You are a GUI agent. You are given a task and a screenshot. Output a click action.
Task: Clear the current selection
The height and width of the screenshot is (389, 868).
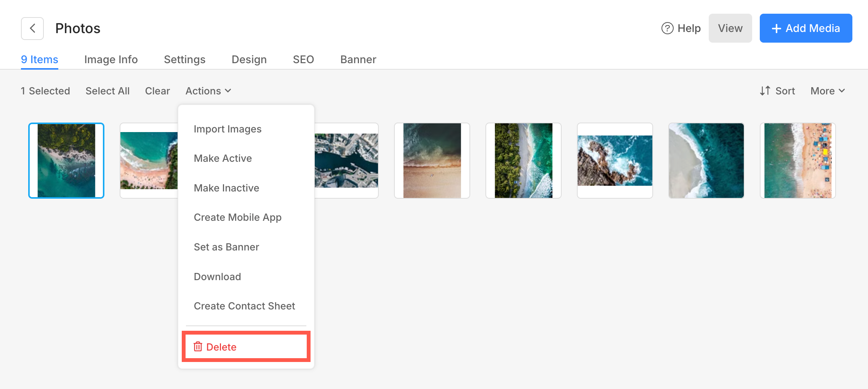[157, 91]
